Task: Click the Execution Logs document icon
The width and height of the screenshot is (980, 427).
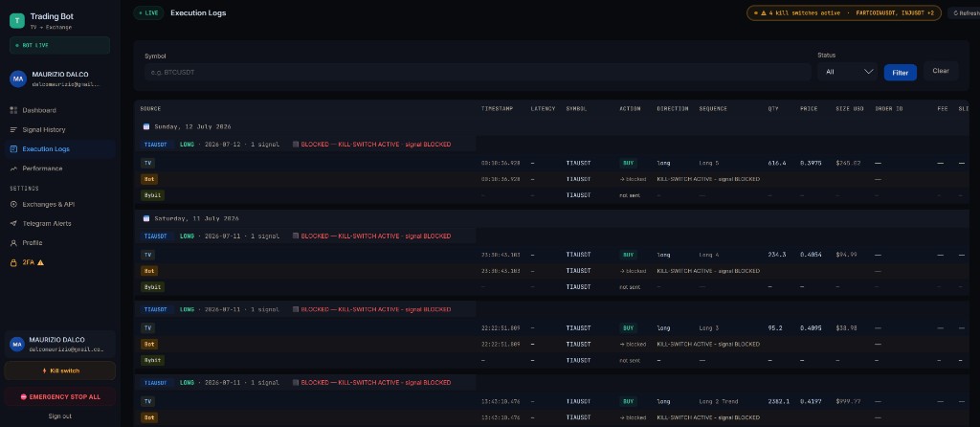Action: point(13,148)
